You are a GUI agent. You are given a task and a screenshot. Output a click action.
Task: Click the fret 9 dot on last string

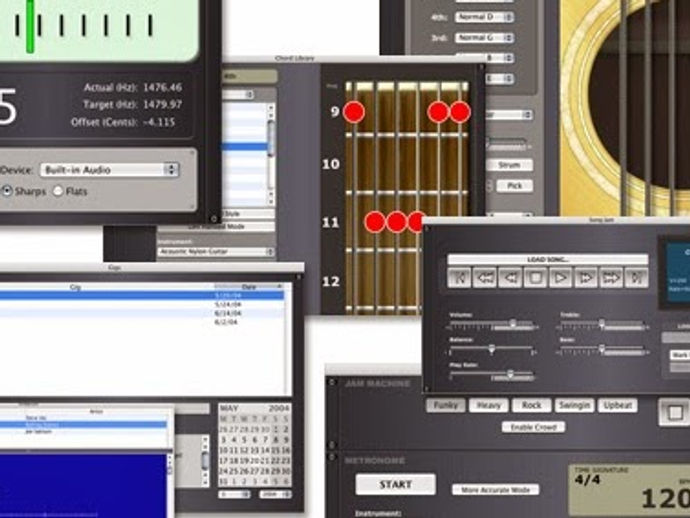tap(460, 112)
